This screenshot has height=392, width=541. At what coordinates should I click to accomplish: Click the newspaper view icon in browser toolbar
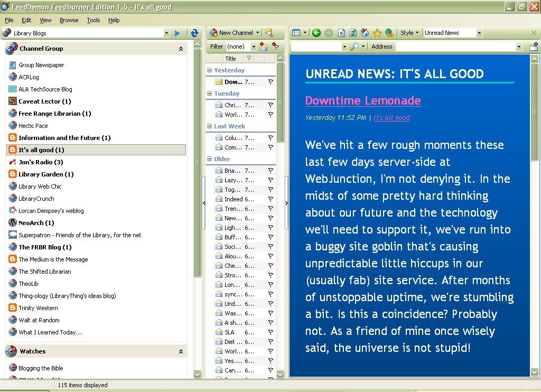pos(296,33)
